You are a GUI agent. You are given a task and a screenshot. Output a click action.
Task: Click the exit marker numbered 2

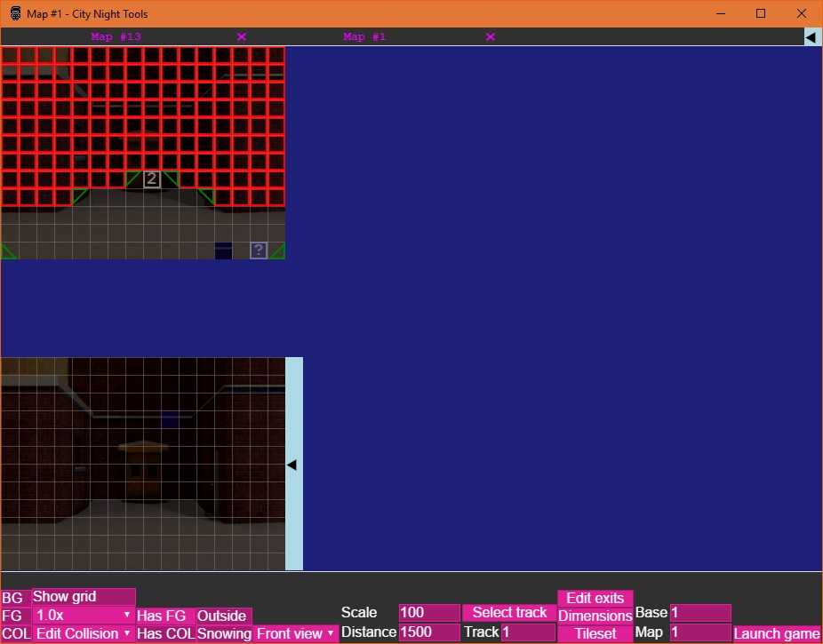point(152,179)
